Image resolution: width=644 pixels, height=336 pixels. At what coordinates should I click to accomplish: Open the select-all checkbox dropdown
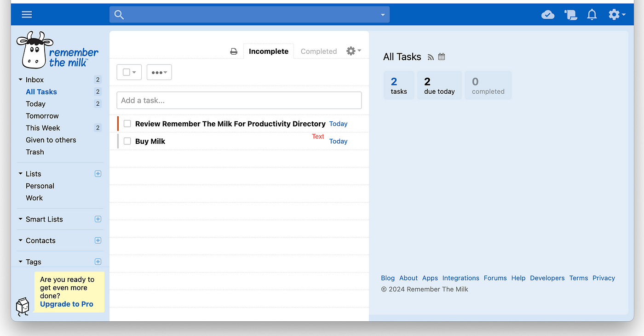coord(129,72)
